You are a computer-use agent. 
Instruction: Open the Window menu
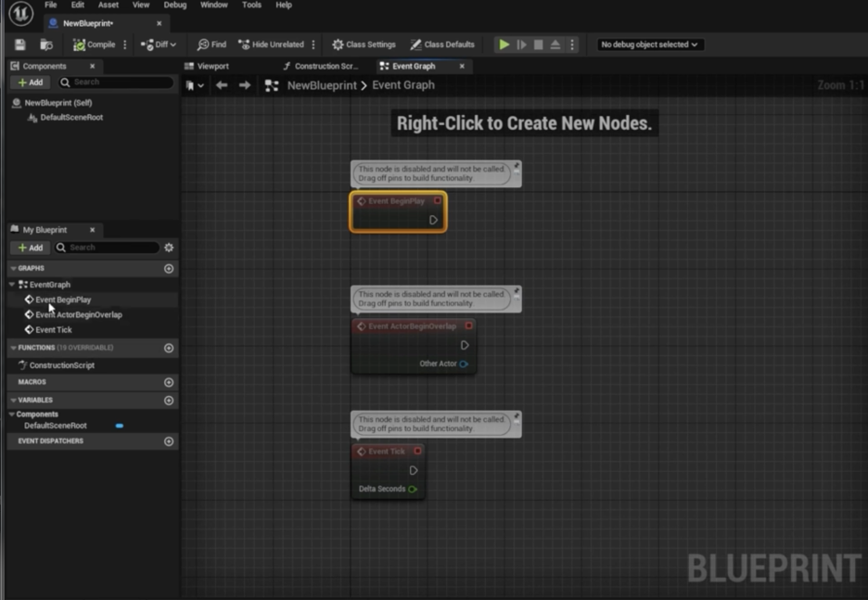(x=213, y=5)
